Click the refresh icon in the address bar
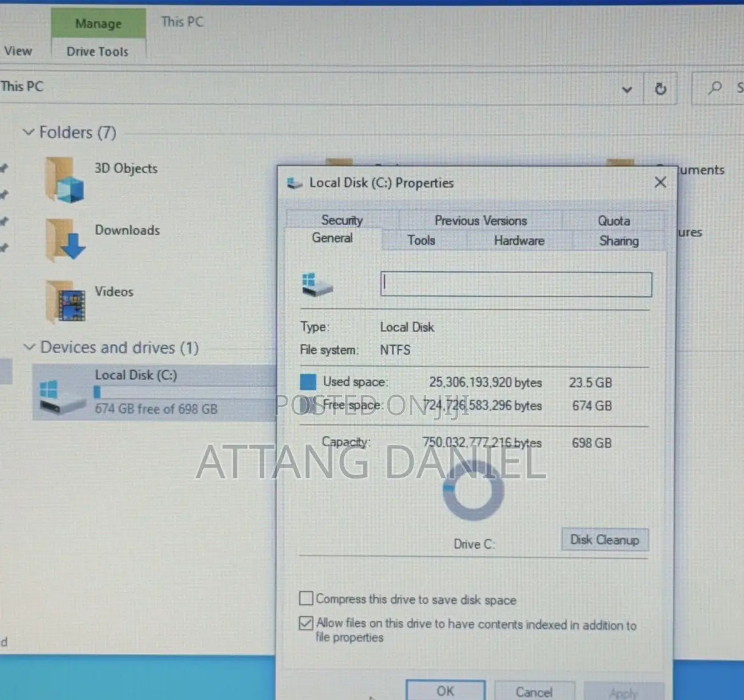 [660, 89]
